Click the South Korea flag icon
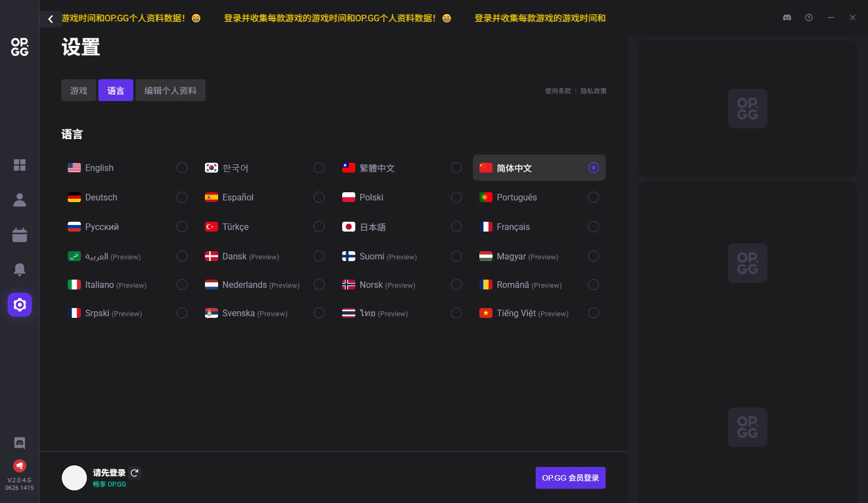 point(212,168)
